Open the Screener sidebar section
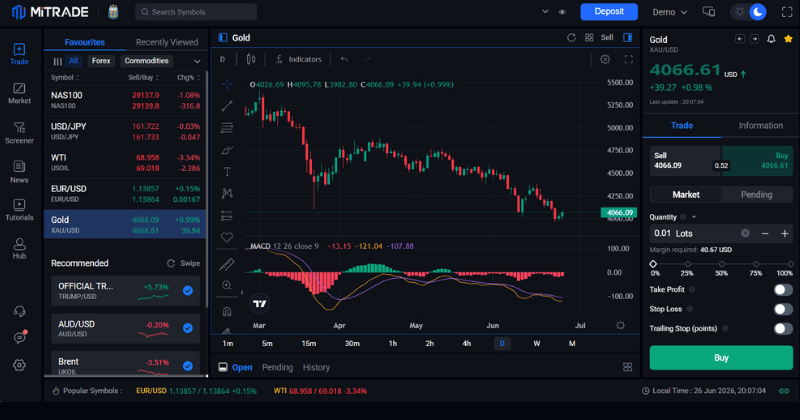800x420 pixels. [19, 133]
